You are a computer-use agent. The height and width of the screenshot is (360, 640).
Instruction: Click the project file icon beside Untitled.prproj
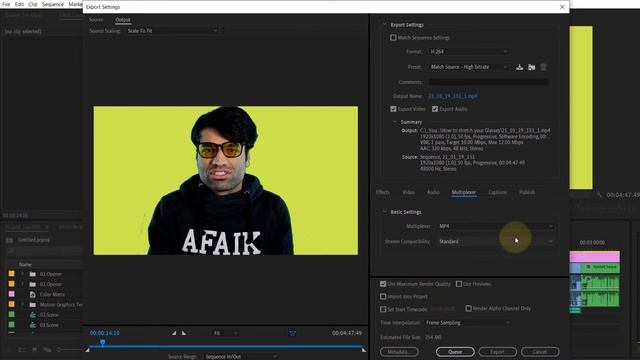point(10,240)
